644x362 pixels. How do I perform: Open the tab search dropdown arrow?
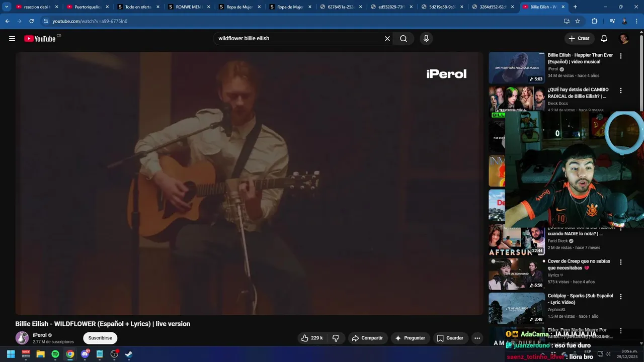point(7,7)
